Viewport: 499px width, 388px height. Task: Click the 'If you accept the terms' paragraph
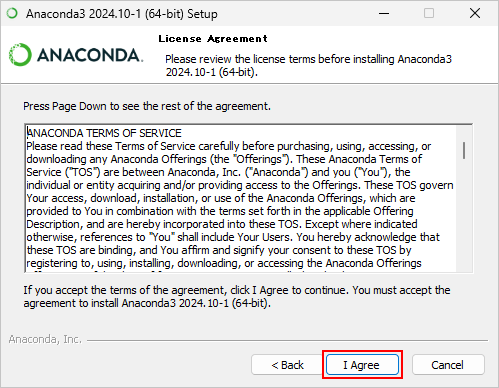tap(237, 296)
